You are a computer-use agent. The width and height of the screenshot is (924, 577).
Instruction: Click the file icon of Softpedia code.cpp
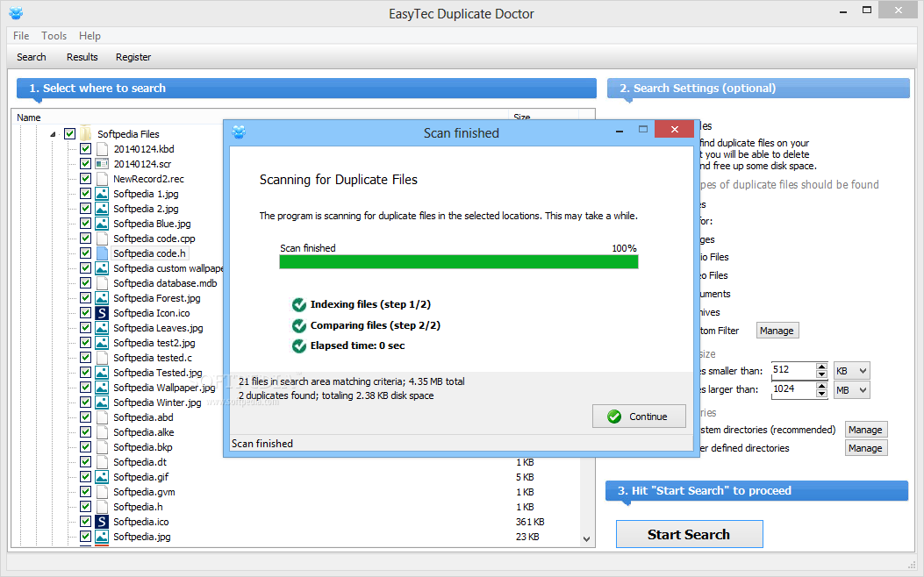pos(102,239)
